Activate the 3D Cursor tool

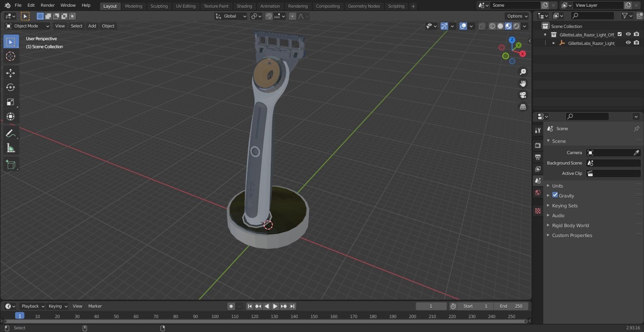click(x=11, y=56)
